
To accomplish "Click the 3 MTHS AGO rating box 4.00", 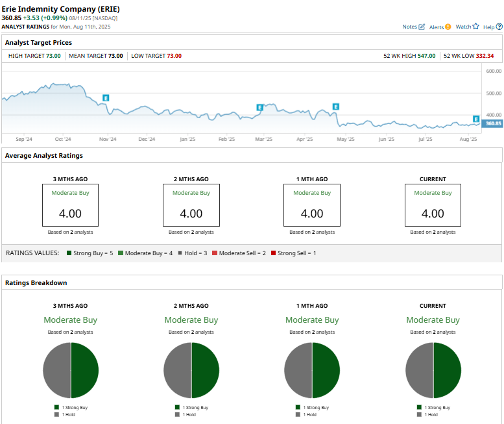I will (x=71, y=205).
